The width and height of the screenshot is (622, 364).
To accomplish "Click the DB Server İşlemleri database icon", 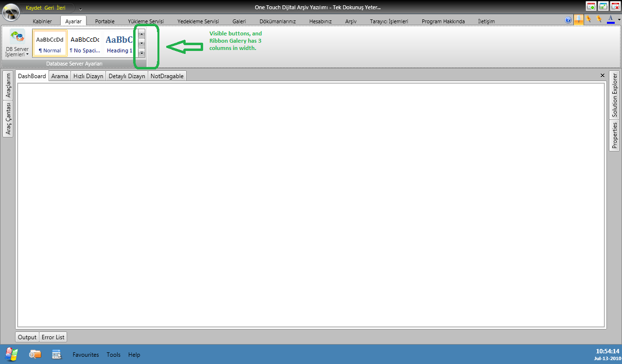I will point(17,36).
